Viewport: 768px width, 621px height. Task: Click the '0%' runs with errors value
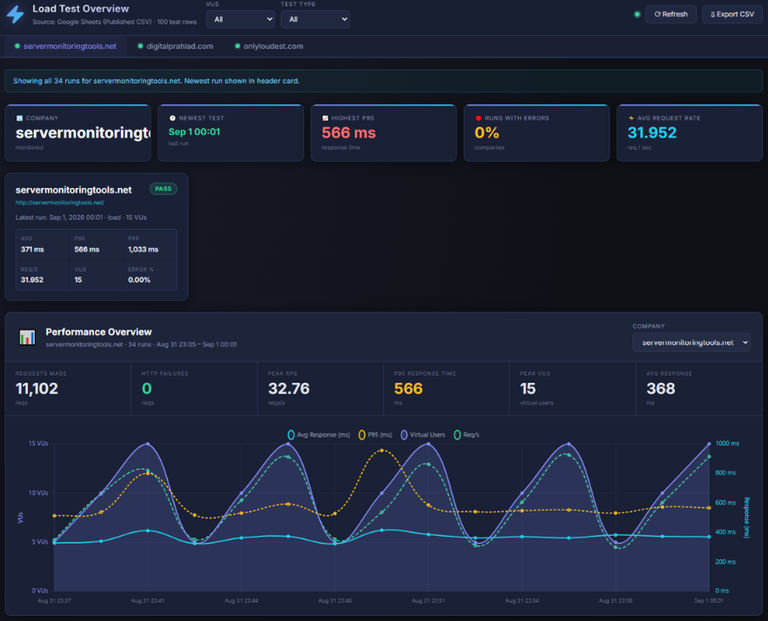pos(487,133)
